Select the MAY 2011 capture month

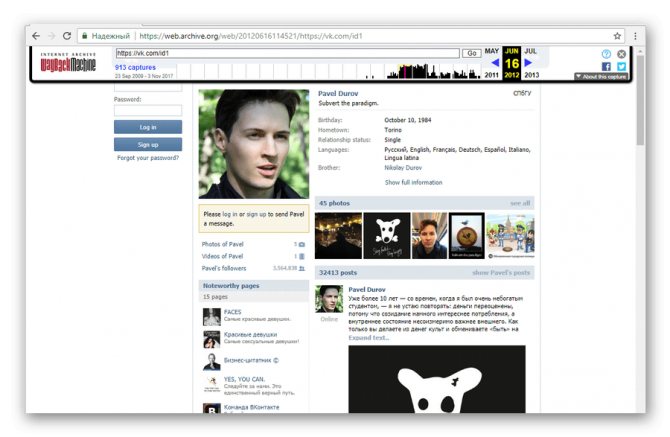[491, 63]
